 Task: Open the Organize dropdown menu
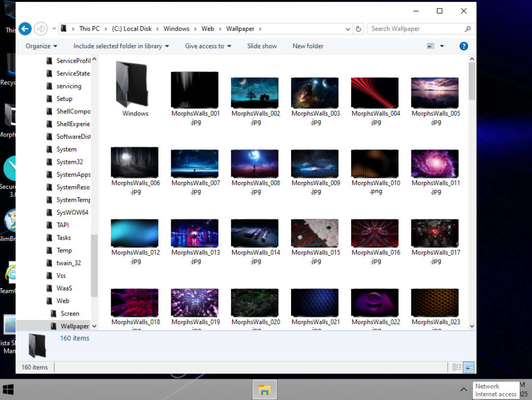click(41, 46)
